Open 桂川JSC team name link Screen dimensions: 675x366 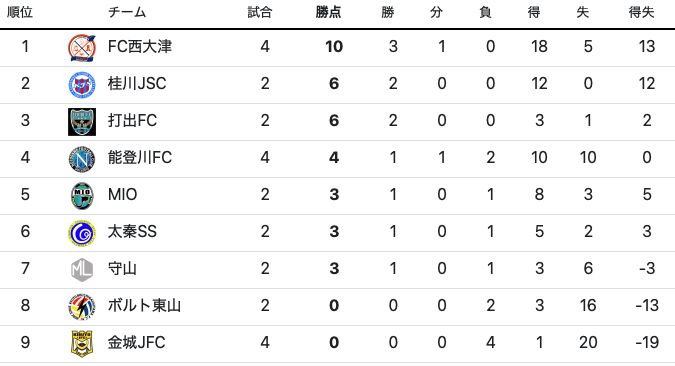(137, 84)
